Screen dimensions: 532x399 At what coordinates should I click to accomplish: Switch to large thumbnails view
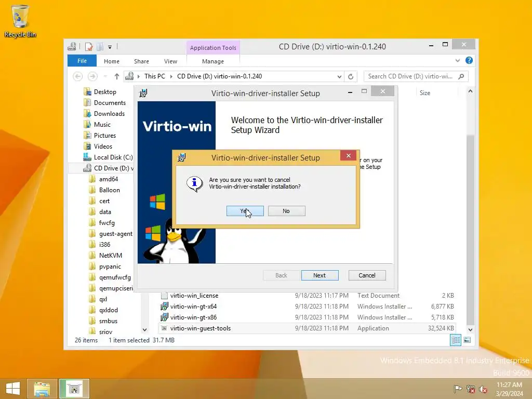(x=467, y=340)
